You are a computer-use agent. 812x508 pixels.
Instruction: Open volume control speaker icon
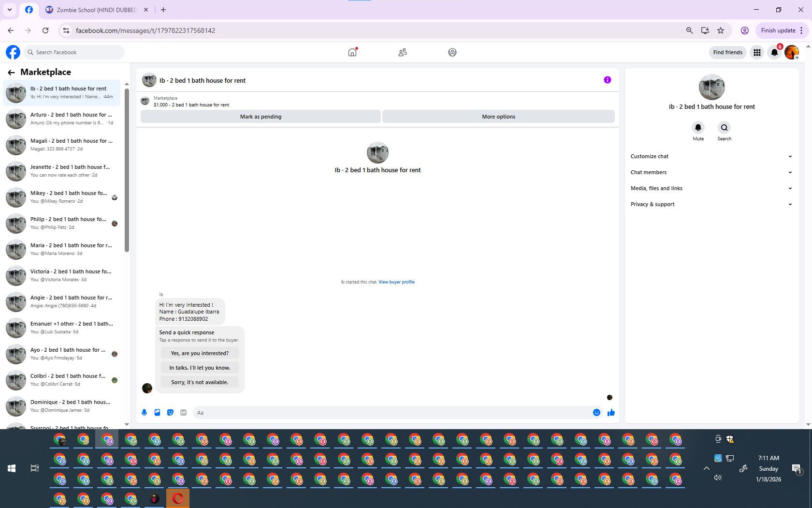718,478
